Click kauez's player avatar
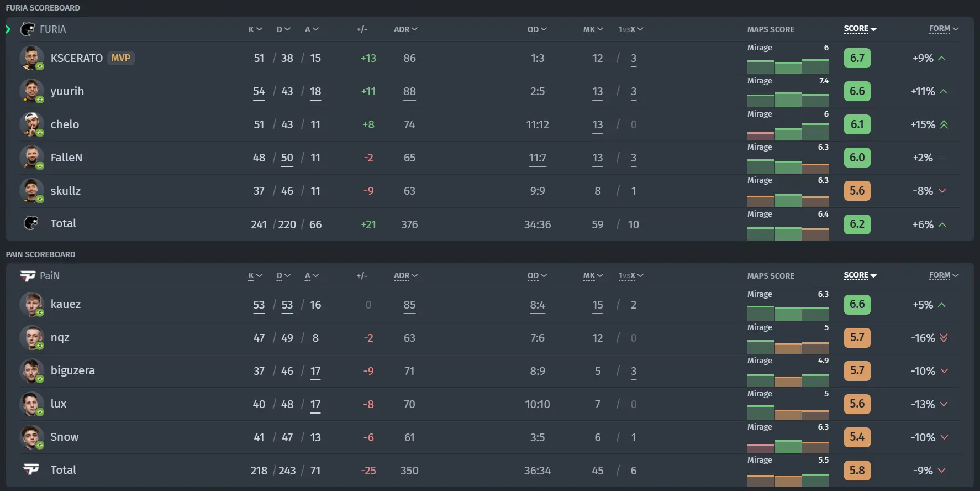Viewport: 980px width, 491px height. (x=31, y=305)
